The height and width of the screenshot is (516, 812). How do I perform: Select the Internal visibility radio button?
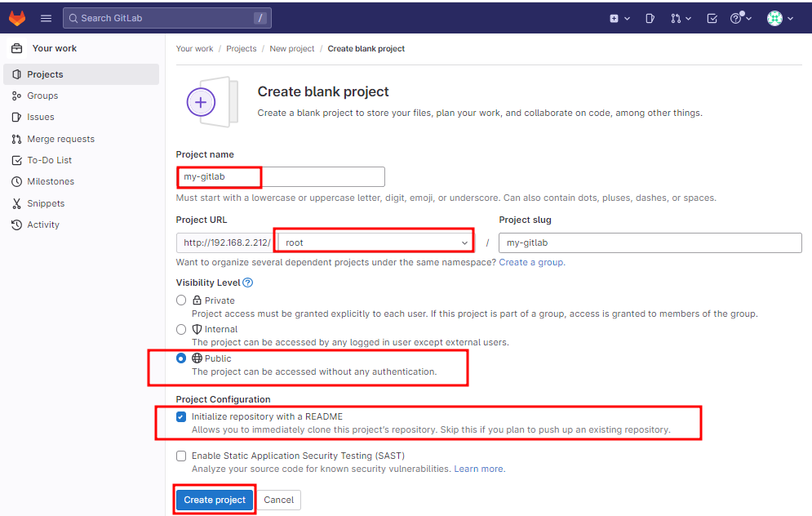(x=180, y=329)
